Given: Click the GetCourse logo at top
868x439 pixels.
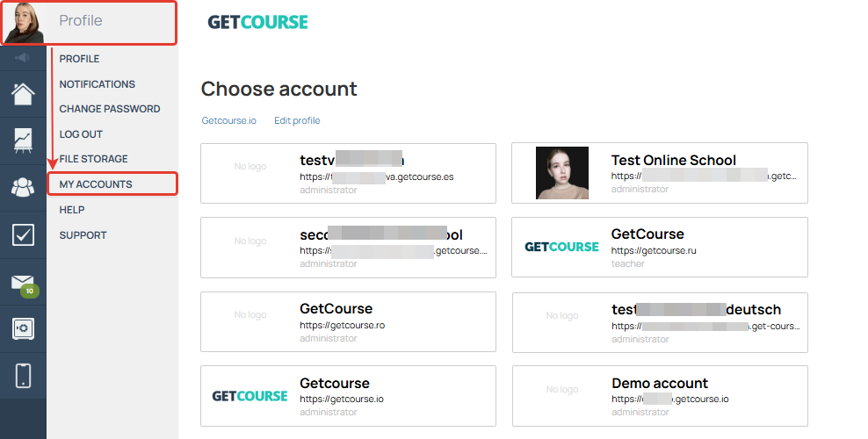Looking at the screenshot, I should 257,22.
